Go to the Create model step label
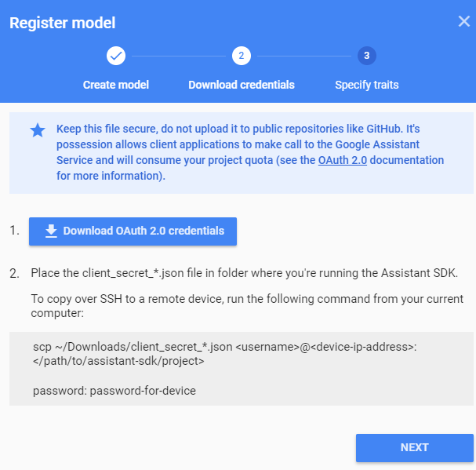The height and width of the screenshot is (470, 476). pos(116,85)
